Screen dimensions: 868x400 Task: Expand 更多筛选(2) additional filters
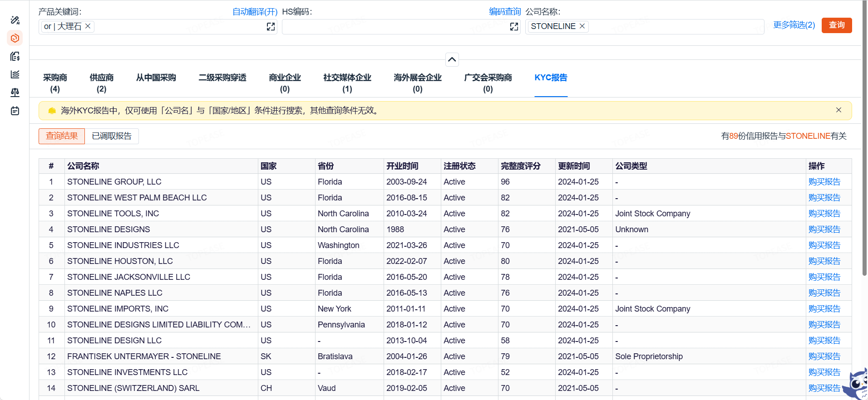click(x=794, y=25)
